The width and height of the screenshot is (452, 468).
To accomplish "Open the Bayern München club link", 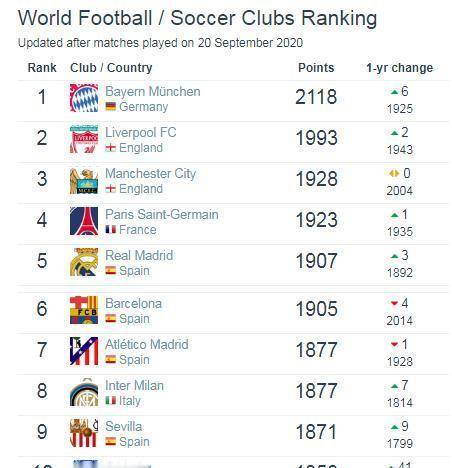I will point(153,91).
